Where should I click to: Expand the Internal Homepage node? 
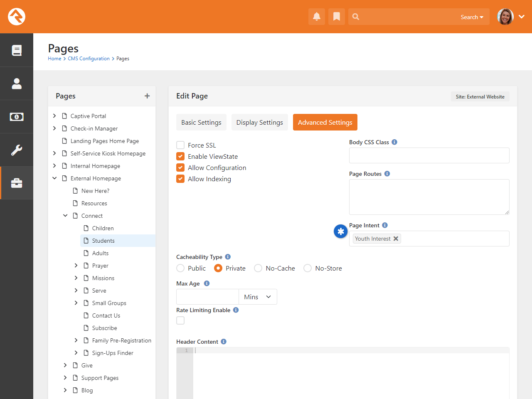click(x=54, y=166)
